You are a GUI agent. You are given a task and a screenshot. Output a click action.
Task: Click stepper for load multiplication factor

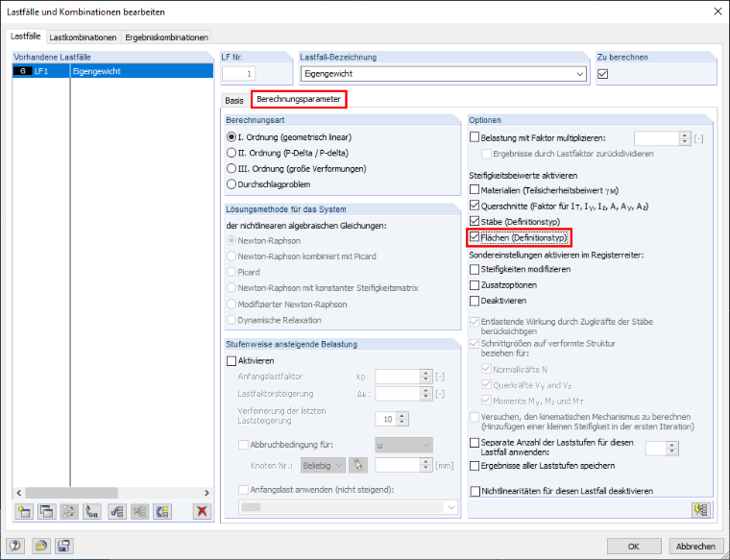684,138
